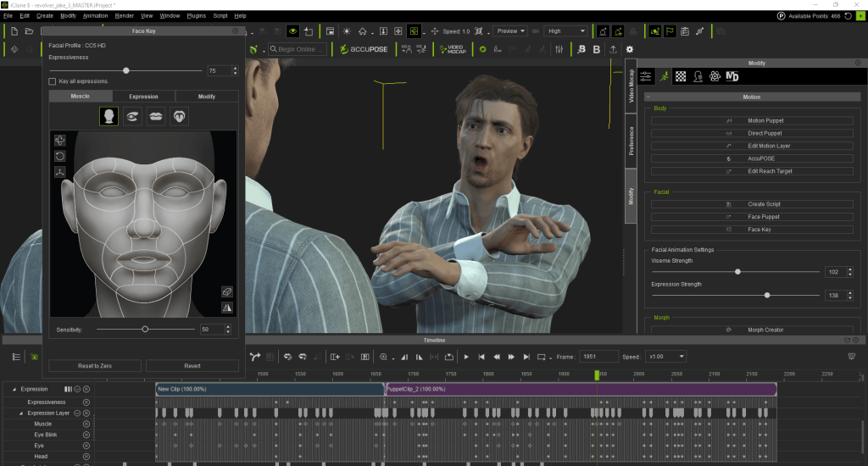The height and width of the screenshot is (466, 868).
Task: Select the full face muscle mode icon
Action: click(x=108, y=116)
